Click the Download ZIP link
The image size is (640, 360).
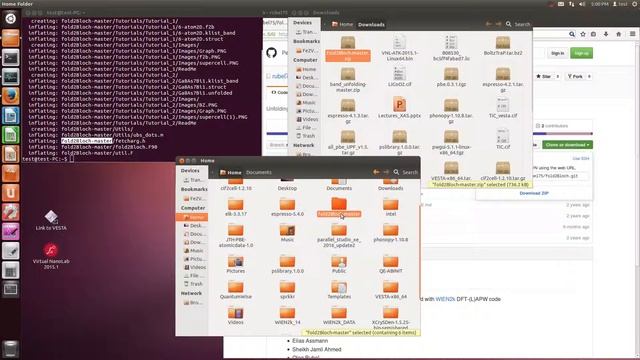(534, 193)
